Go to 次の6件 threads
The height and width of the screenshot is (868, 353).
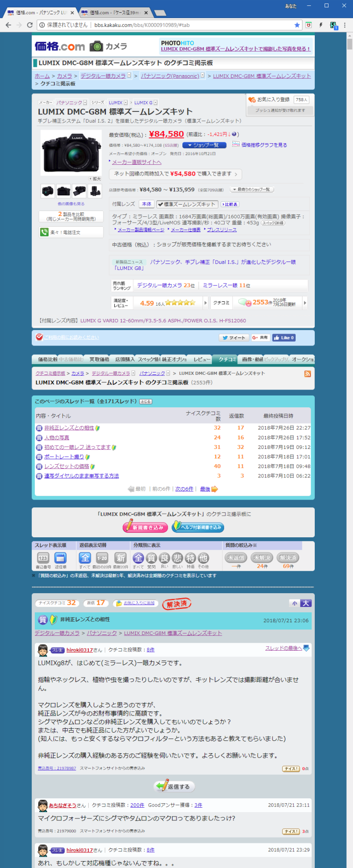pos(184,489)
